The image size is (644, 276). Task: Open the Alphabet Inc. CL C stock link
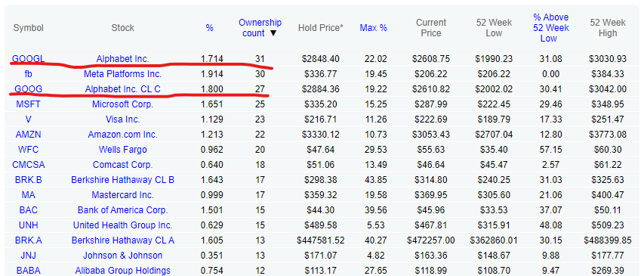click(123, 89)
